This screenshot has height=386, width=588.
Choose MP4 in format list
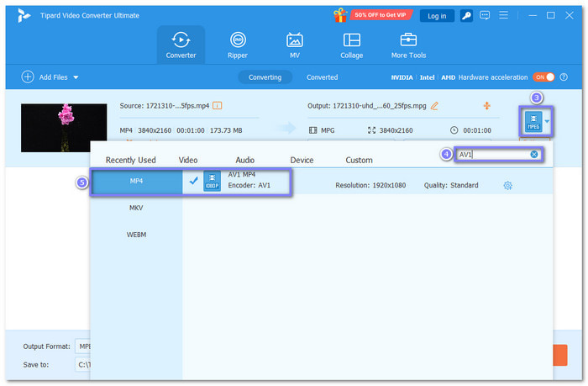136,181
